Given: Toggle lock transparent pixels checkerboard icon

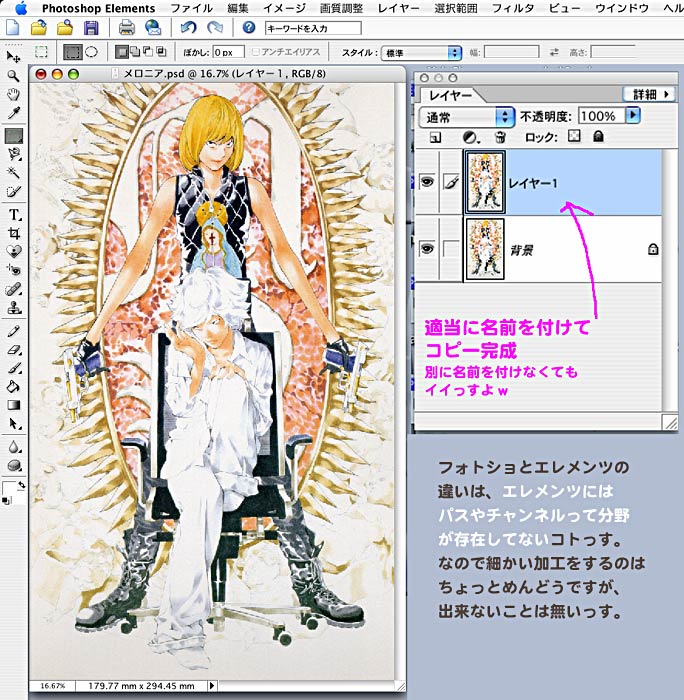Looking at the screenshot, I should [574, 136].
